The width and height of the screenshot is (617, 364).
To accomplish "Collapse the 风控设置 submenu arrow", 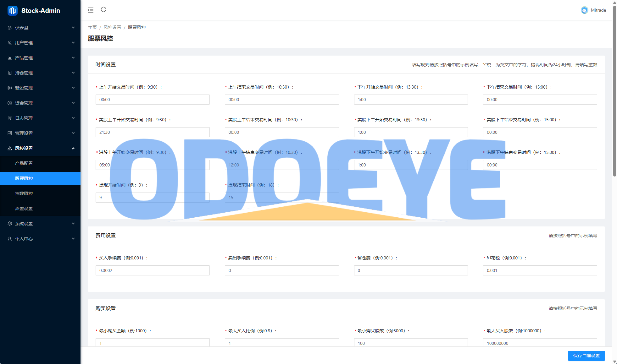I will pos(73,148).
